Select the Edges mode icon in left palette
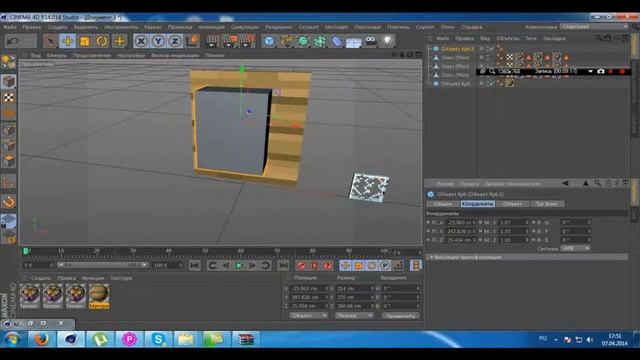Screen dimensions: 640x360 [8, 145]
